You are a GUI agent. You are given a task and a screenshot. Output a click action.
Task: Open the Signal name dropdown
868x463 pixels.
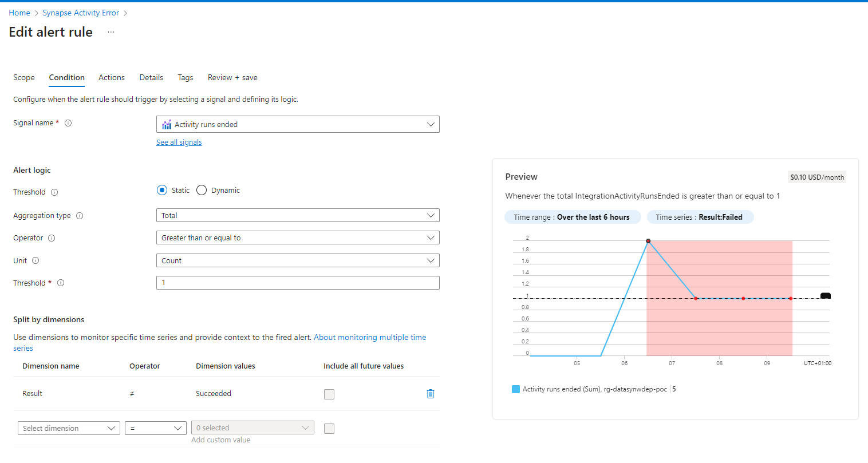click(x=298, y=124)
